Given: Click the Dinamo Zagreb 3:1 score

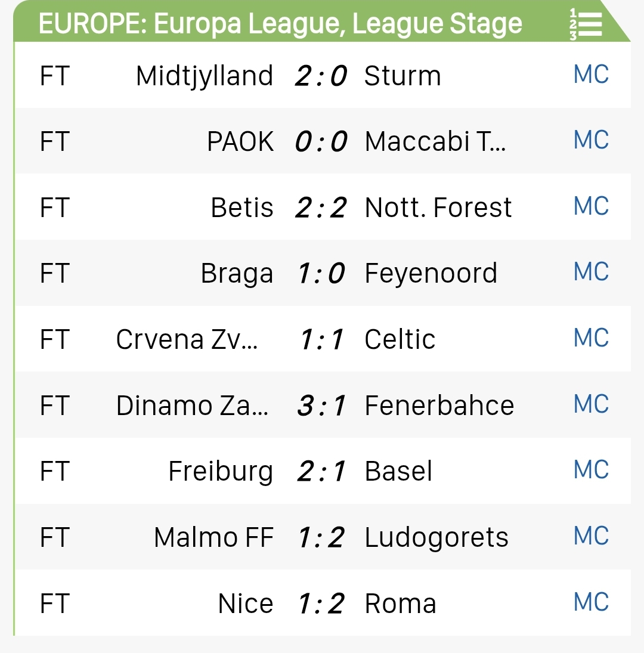Looking at the screenshot, I should pos(321,406).
